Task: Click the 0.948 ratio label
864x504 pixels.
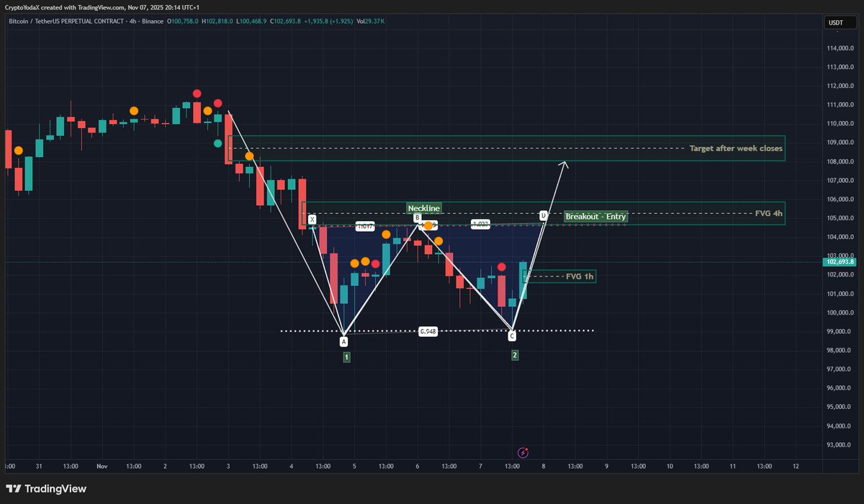Action: pos(428,331)
